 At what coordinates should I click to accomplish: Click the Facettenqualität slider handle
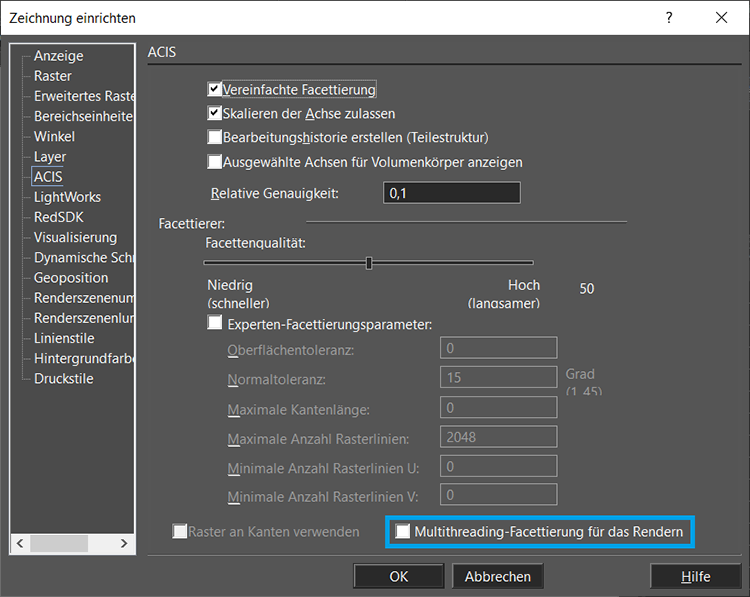pos(369,263)
